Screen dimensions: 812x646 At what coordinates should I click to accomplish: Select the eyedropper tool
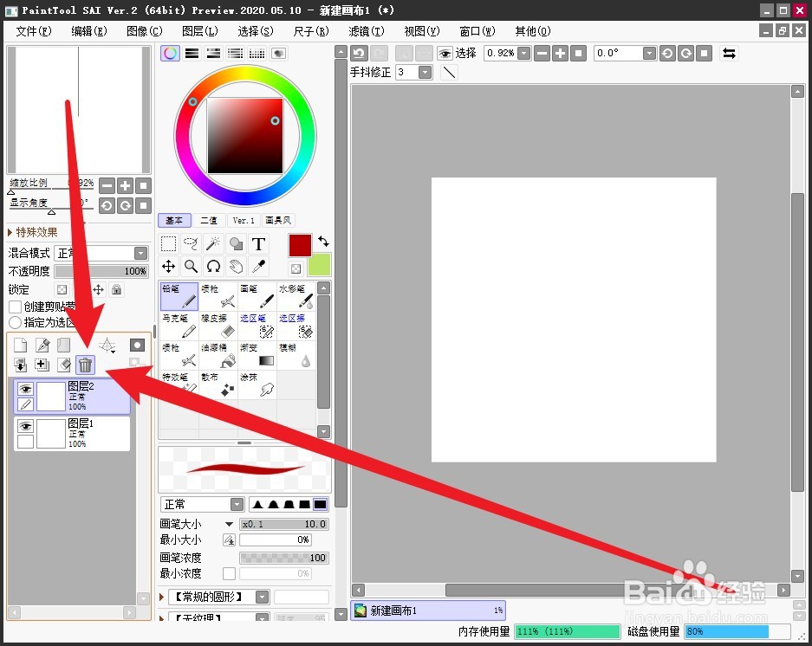[x=258, y=267]
